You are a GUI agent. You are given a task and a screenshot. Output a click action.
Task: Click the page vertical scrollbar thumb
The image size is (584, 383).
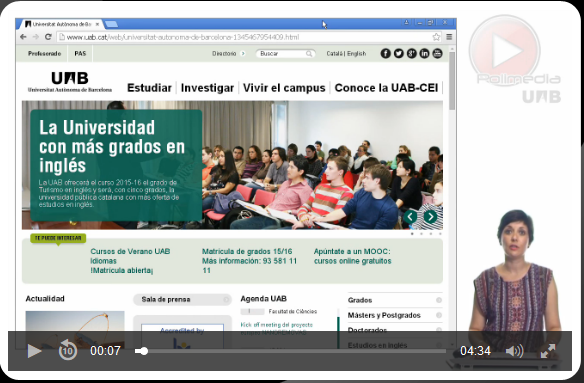pyautogui.click(x=452, y=80)
